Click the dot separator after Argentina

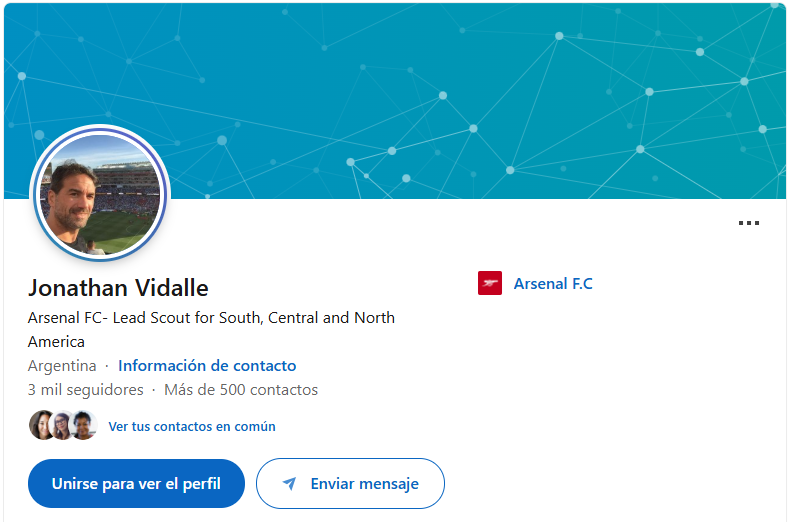107,366
